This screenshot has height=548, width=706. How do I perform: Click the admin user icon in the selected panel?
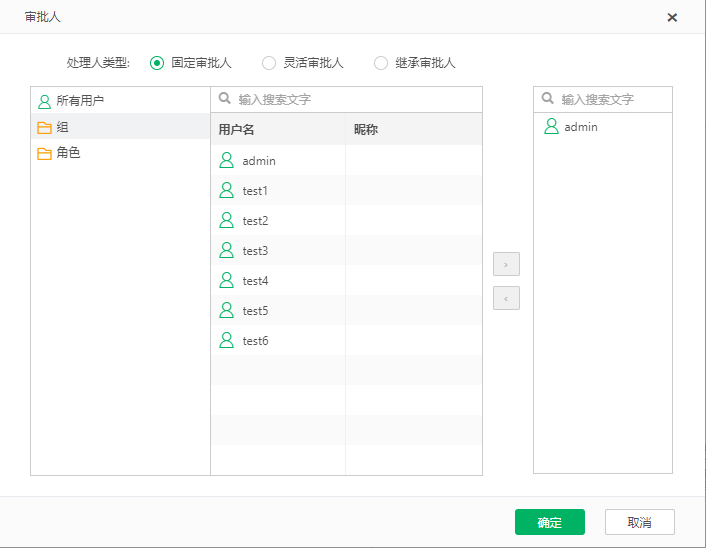pyautogui.click(x=551, y=127)
